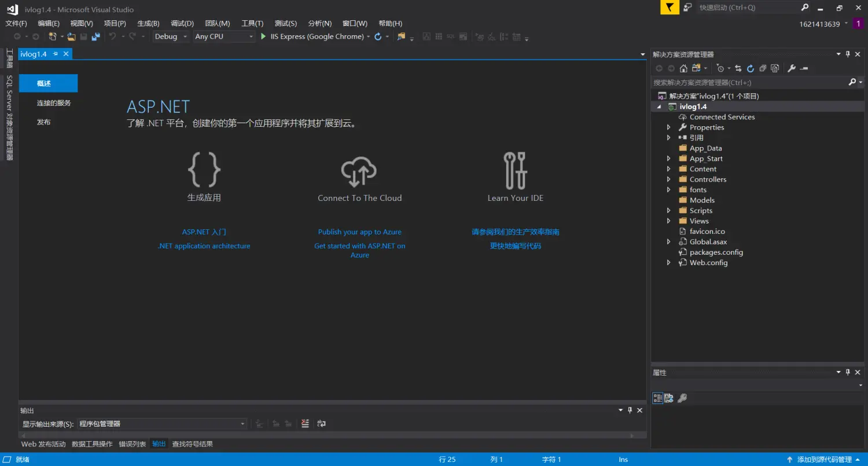Select packages.config in Solution Explorer
The width and height of the screenshot is (868, 466).
(716, 252)
